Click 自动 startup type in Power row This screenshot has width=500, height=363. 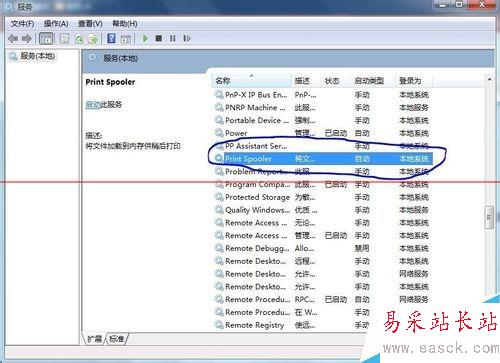click(x=362, y=133)
